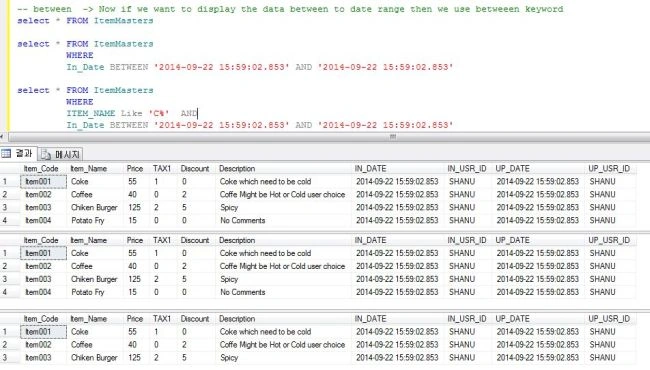
Task: Open the 메시지 messages tab
Action: (x=61, y=155)
